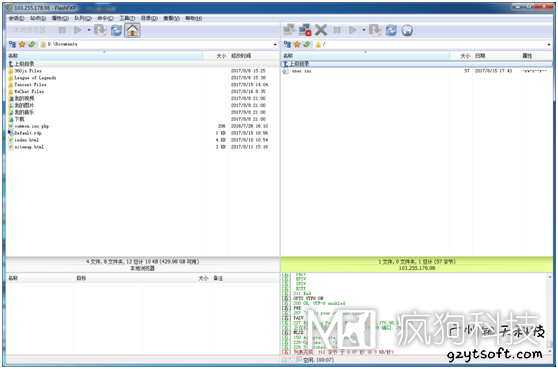Screen dimensions: 558x369
Task: Click the connect icon in right toolbar
Action: pos(289,30)
